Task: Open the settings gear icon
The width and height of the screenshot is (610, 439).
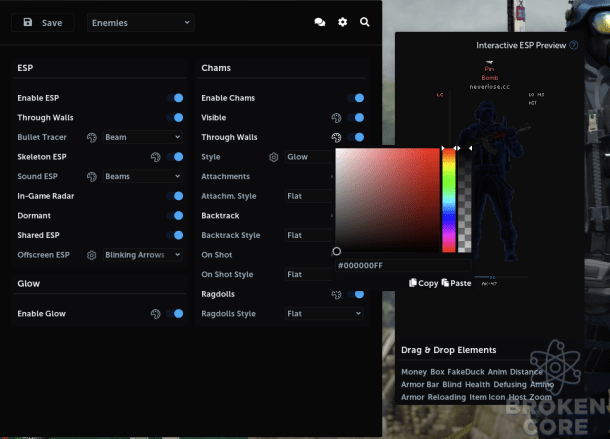Action: pos(342,22)
